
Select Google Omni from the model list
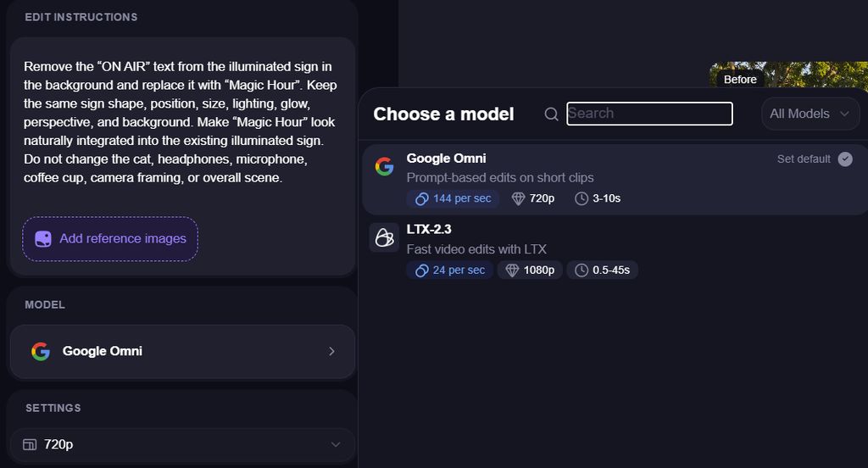tap(615, 180)
